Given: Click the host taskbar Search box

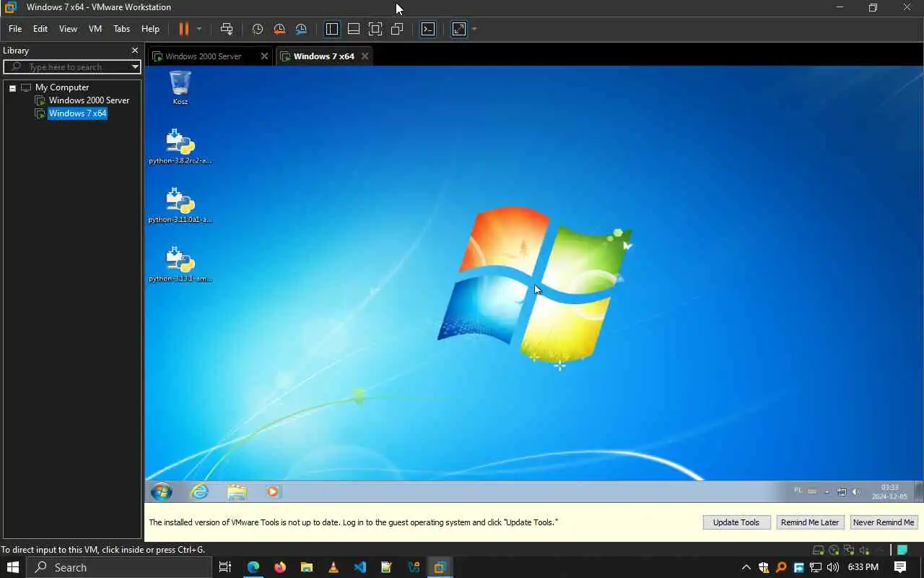Looking at the screenshot, I should click(x=119, y=567).
